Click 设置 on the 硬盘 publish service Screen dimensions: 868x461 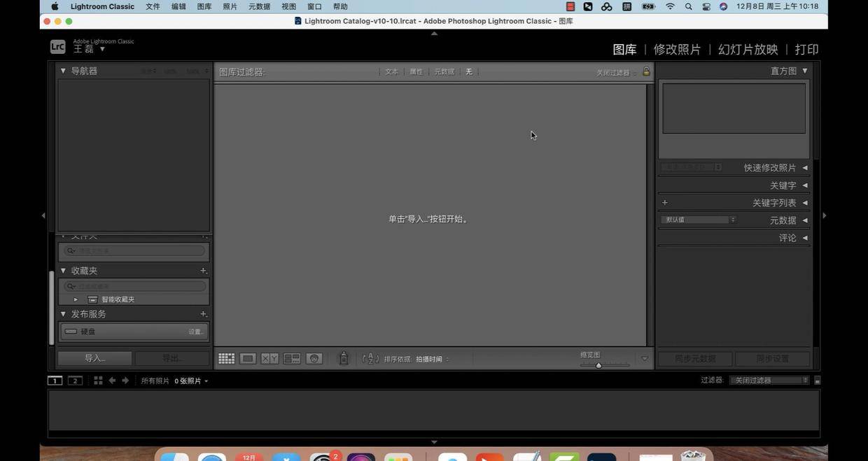[x=196, y=332]
